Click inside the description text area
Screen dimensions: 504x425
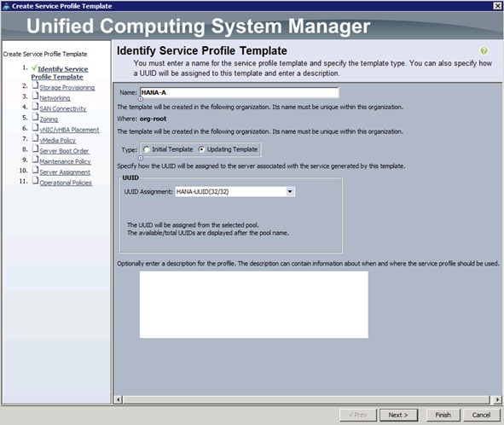tap(254, 305)
